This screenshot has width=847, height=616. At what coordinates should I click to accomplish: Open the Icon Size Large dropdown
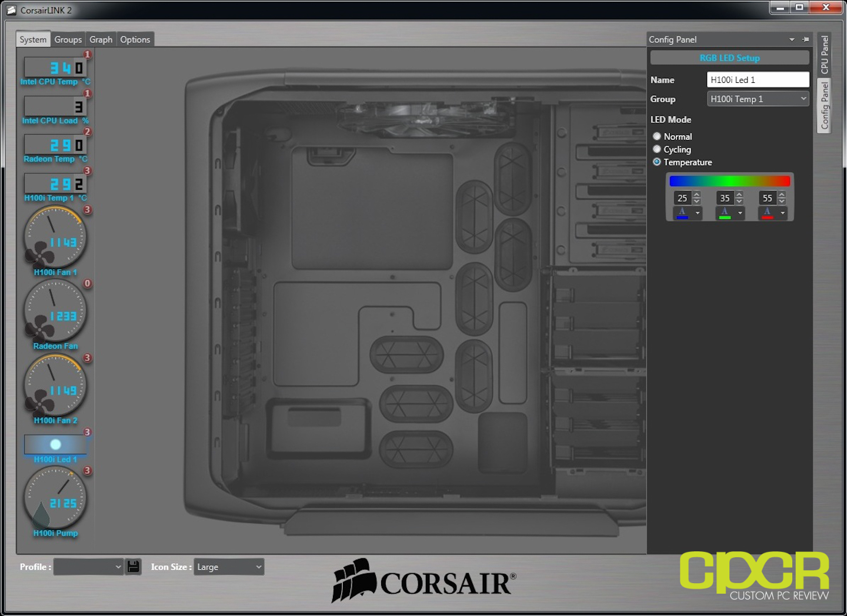[229, 567]
